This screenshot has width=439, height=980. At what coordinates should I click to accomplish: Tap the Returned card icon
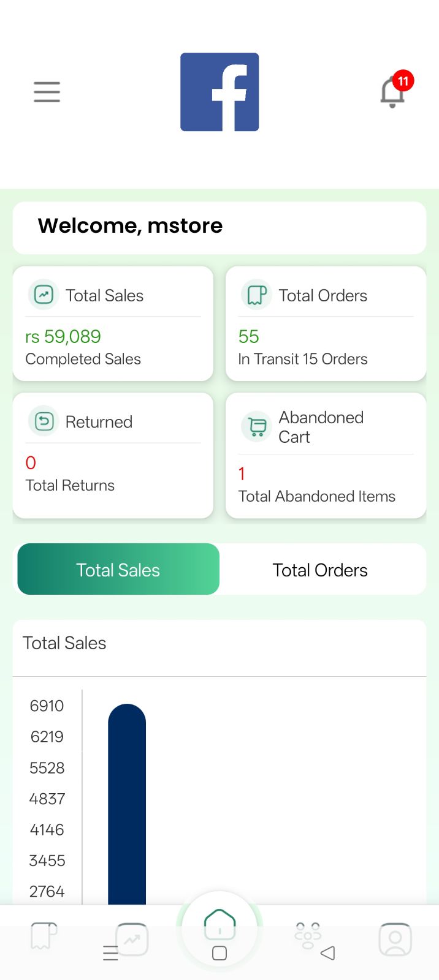click(44, 421)
